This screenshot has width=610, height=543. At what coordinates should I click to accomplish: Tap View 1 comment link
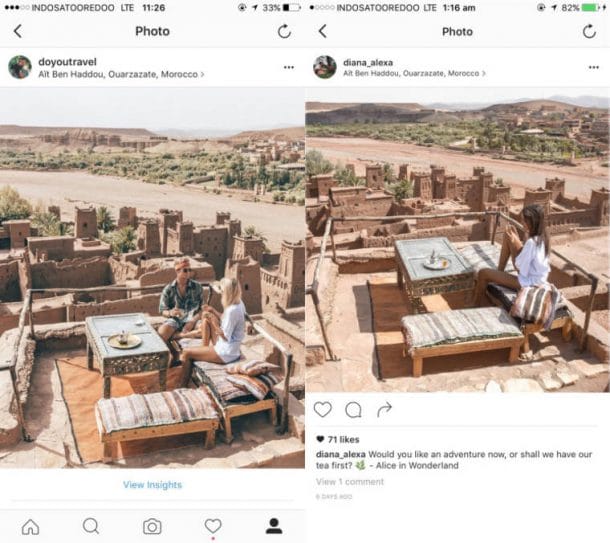349,482
